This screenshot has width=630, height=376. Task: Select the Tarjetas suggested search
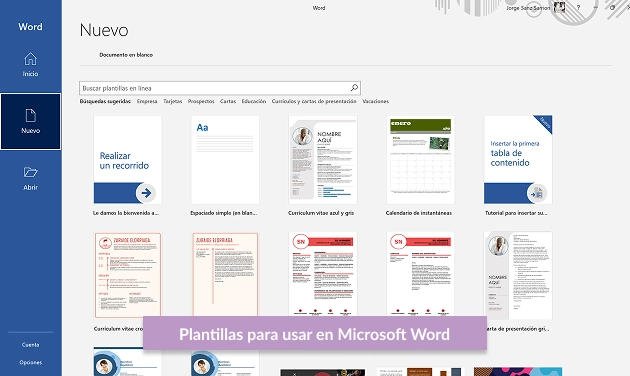[x=173, y=101]
